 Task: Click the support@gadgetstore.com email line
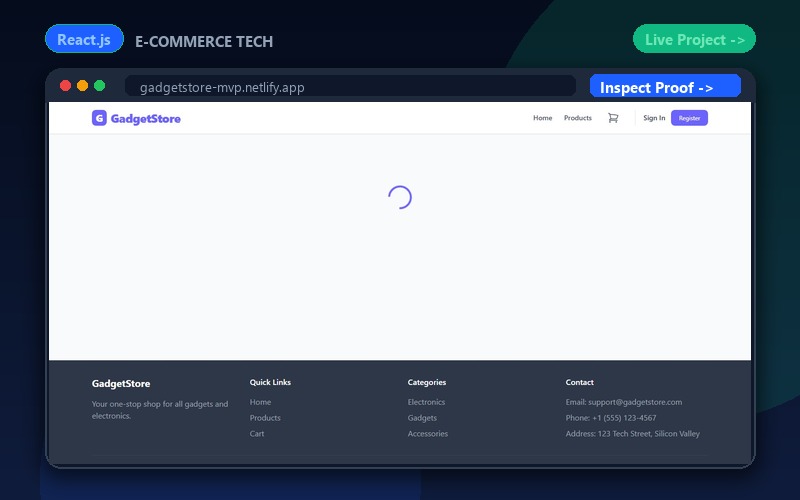click(623, 402)
